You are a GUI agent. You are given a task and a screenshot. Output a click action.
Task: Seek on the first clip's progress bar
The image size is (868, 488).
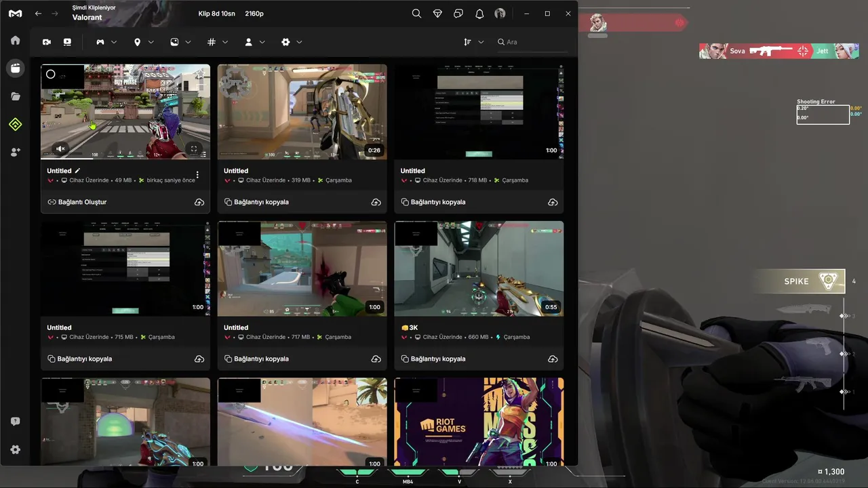click(x=125, y=158)
